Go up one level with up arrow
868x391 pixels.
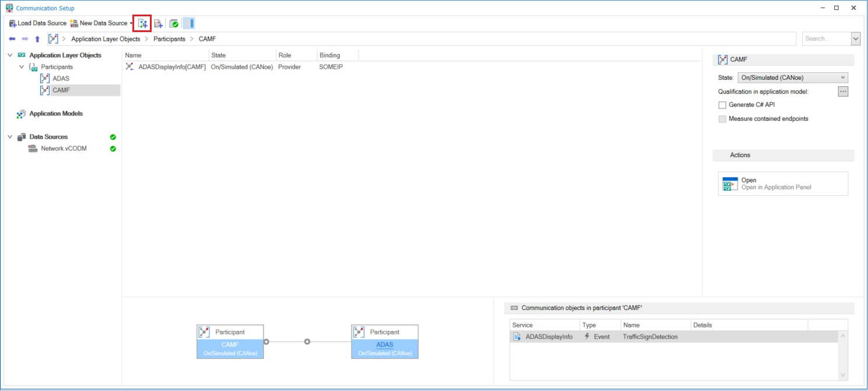pos(37,39)
